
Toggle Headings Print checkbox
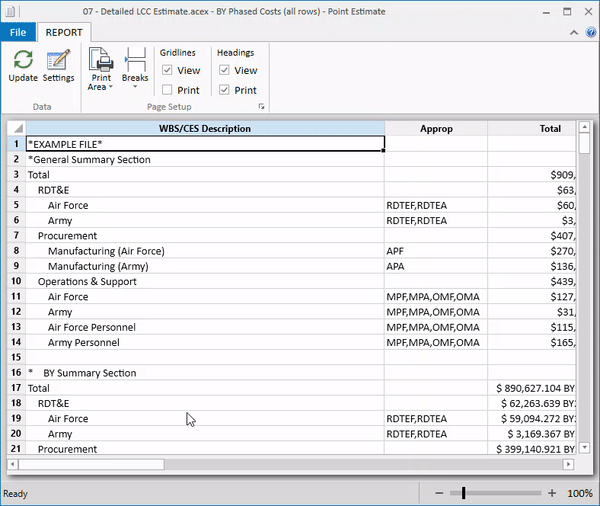point(224,90)
